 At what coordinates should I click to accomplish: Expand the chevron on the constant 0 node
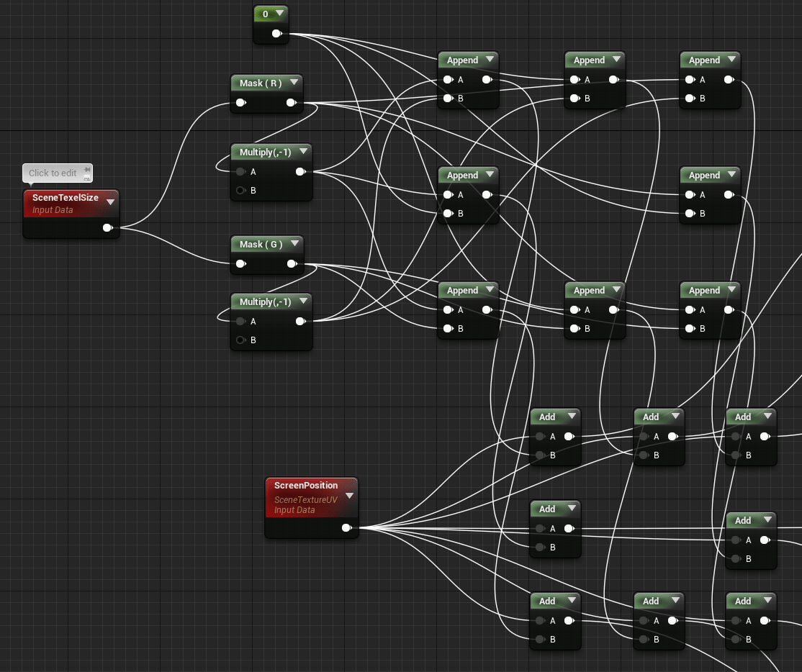(x=280, y=14)
